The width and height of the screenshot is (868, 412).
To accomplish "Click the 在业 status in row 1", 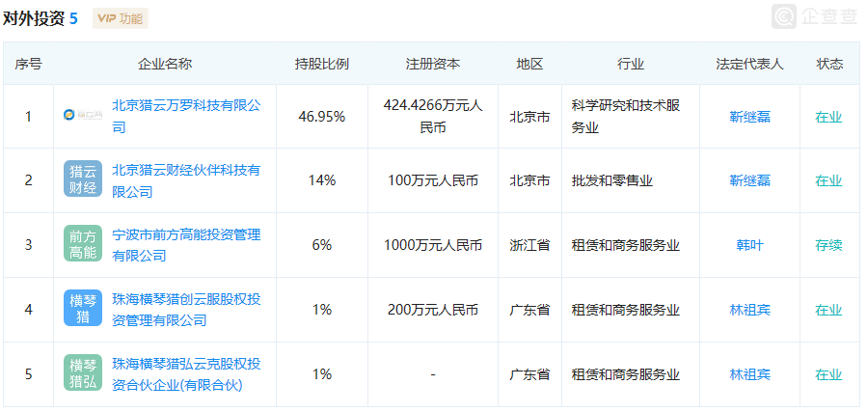I will coord(828,117).
